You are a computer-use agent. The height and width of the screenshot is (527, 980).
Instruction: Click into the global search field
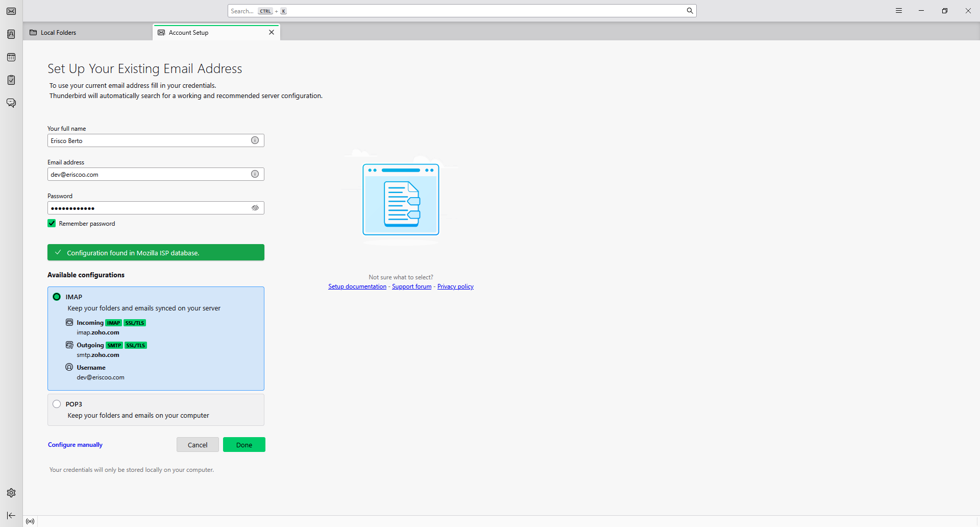pyautogui.click(x=459, y=11)
